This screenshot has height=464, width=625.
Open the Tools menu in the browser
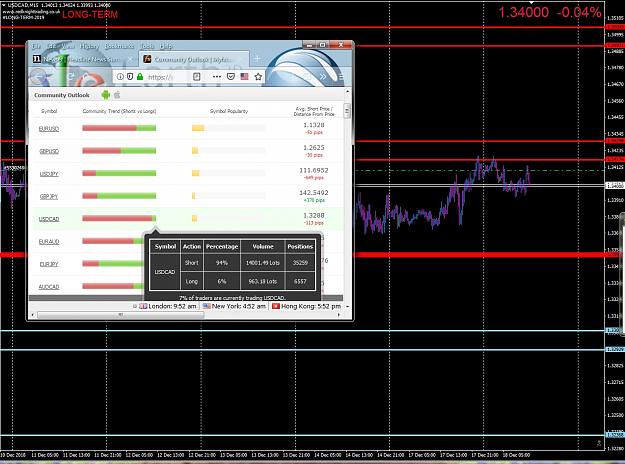[147, 46]
